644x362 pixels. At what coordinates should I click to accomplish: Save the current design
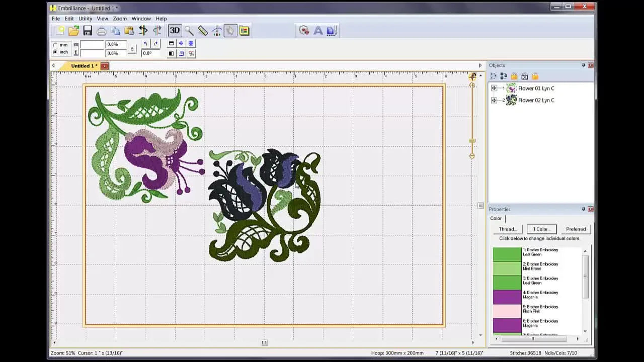coord(88,30)
